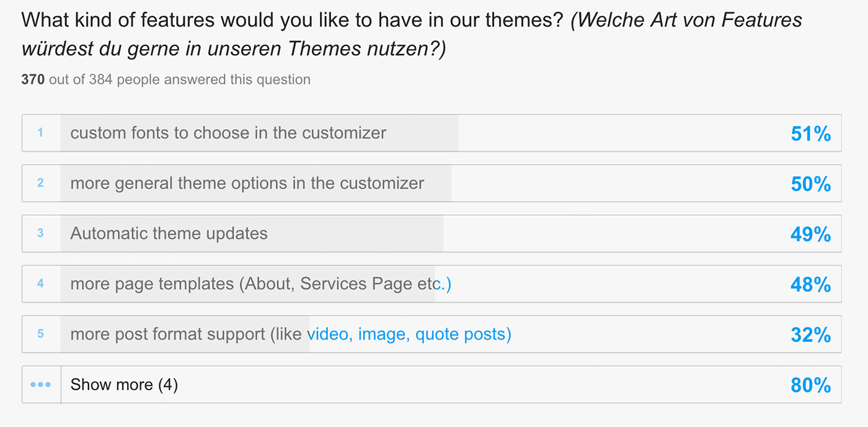
Task: Click the rank number 2 label
Action: 40,183
